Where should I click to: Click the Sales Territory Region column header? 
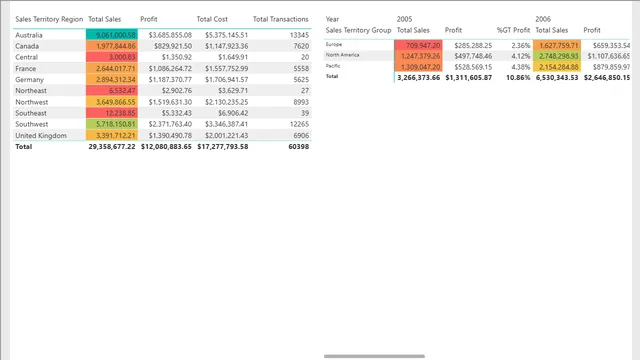tap(49, 19)
